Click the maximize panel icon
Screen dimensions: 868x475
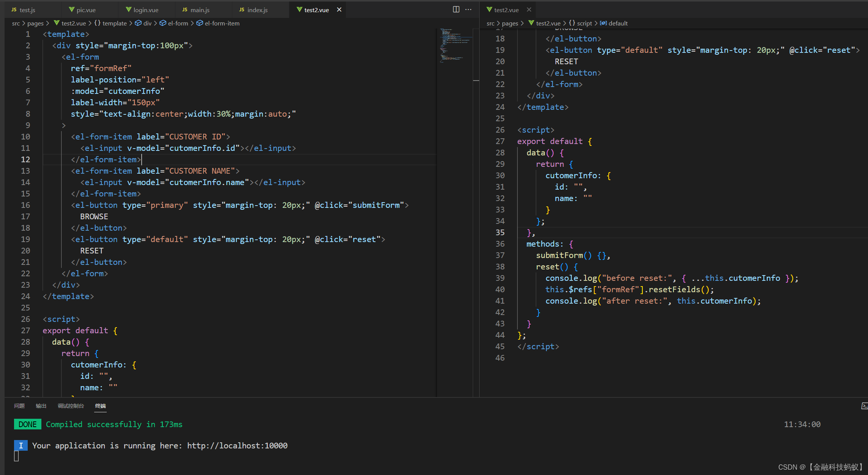click(864, 406)
